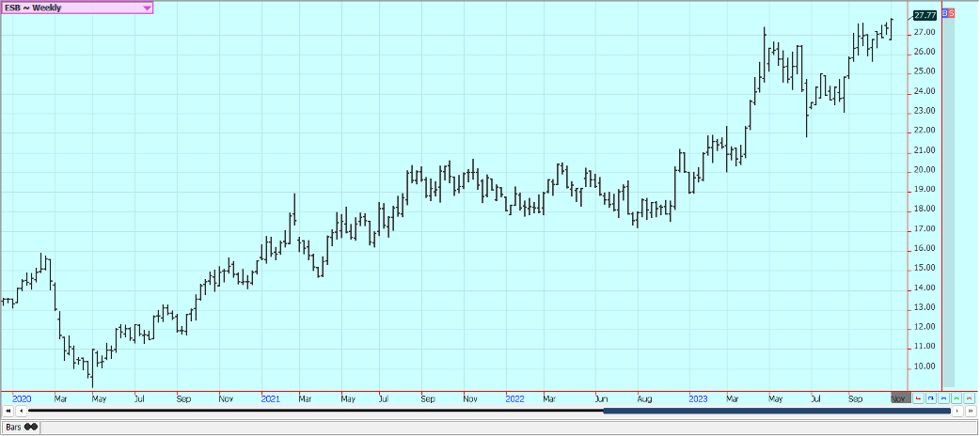
Task: Click the vertical price scale strip under B S
Action: (x=948, y=202)
